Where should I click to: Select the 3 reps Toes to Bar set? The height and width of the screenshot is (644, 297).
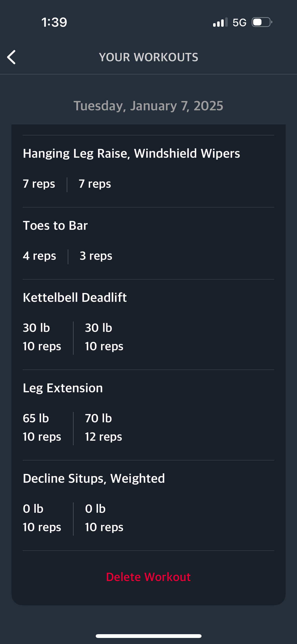96,256
